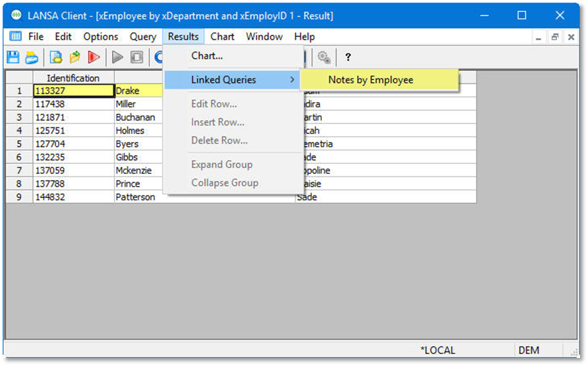The image size is (588, 366).
Task: Select the cell with ID 113327
Action: (73, 91)
